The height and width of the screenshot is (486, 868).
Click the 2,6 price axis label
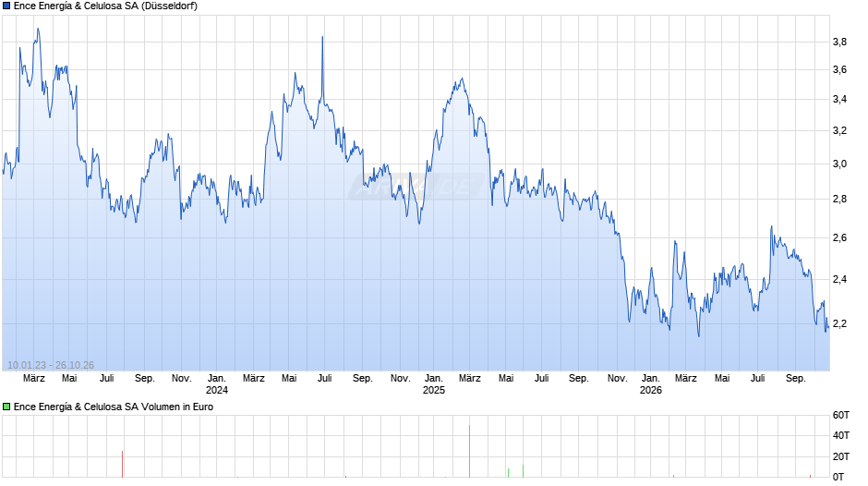pyautogui.click(x=839, y=238)
